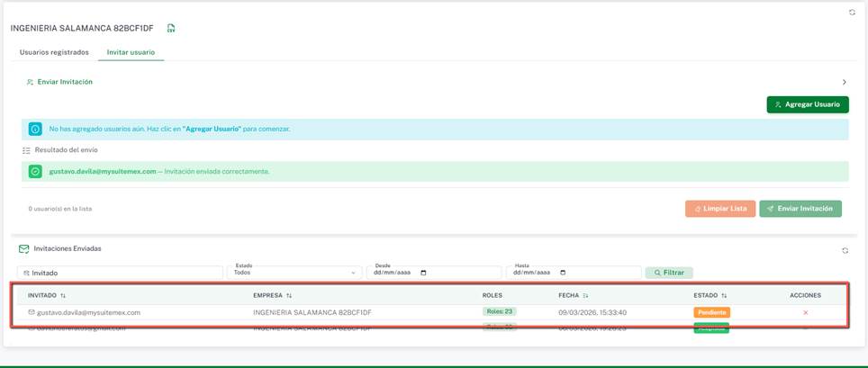
Task: Click the refresh icon at top right
Action: [852, 13]
